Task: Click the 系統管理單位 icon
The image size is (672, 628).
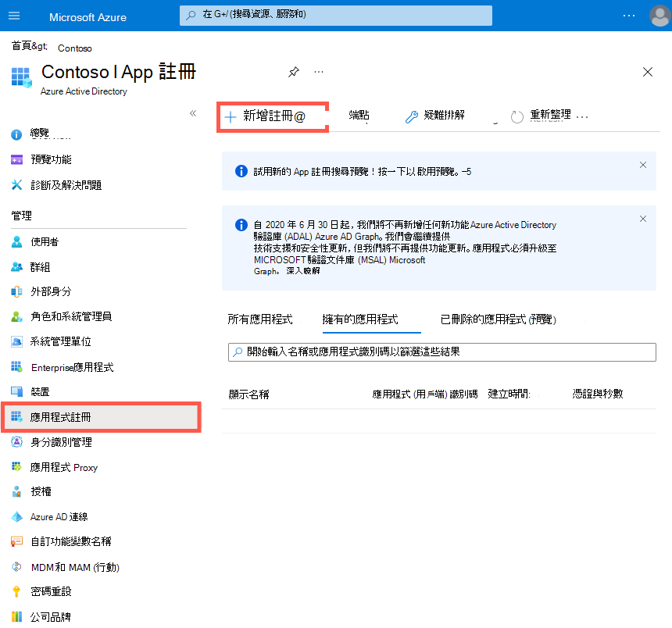Action: [x=16, y=342]
